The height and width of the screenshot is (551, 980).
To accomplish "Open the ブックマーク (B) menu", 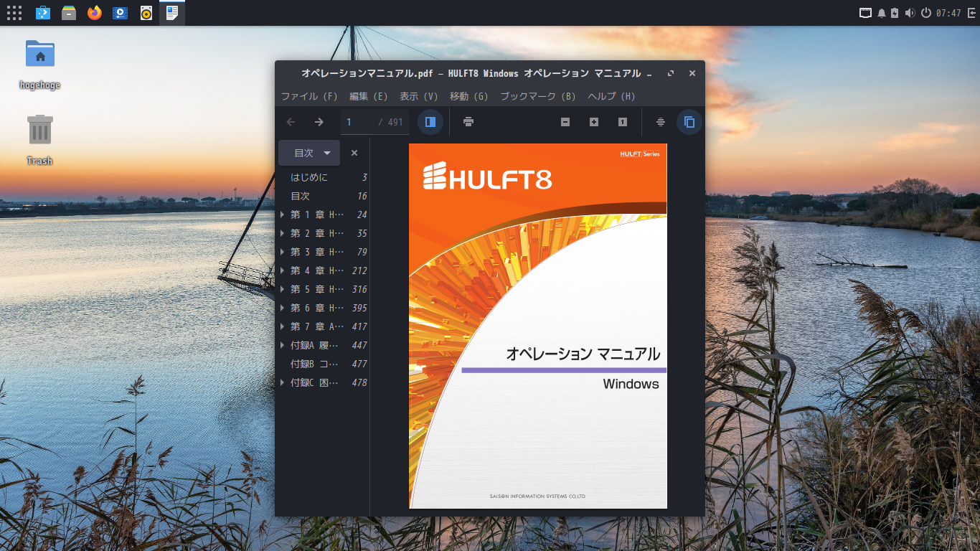I will (x=538, y=96).
